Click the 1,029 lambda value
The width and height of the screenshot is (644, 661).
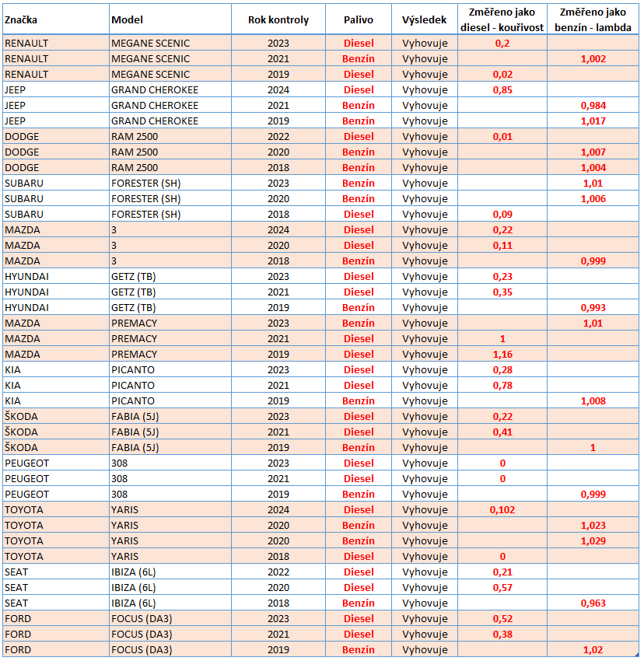(593, 541)
